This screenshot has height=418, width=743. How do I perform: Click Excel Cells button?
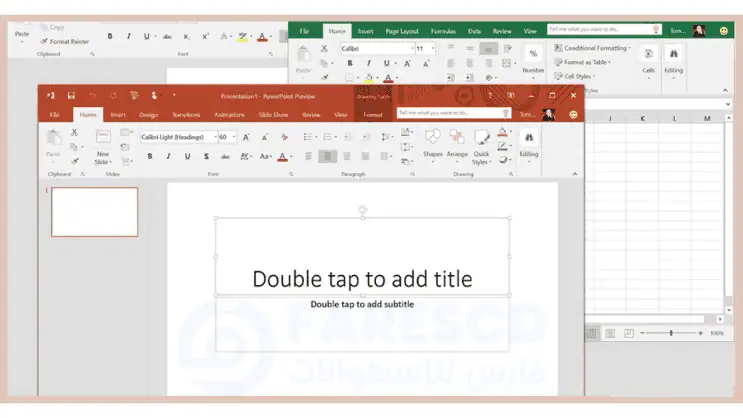(x=648, y=61)
